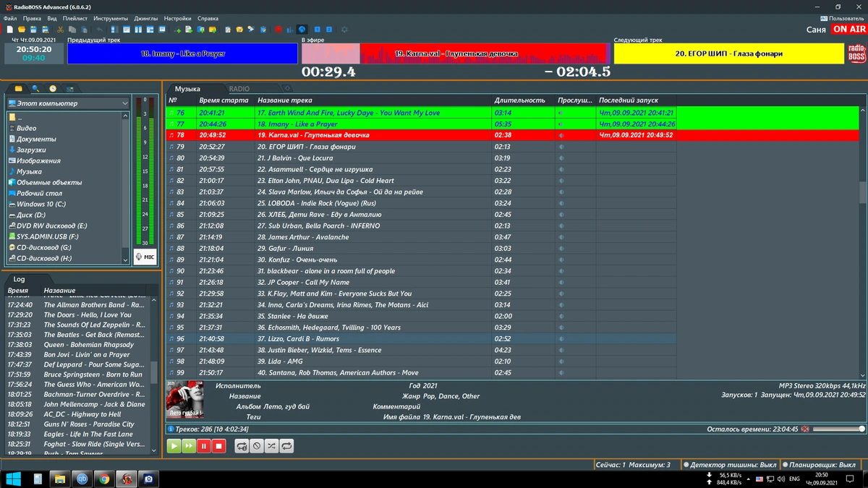Open Chrome from the taskbar

pos(104,479)
